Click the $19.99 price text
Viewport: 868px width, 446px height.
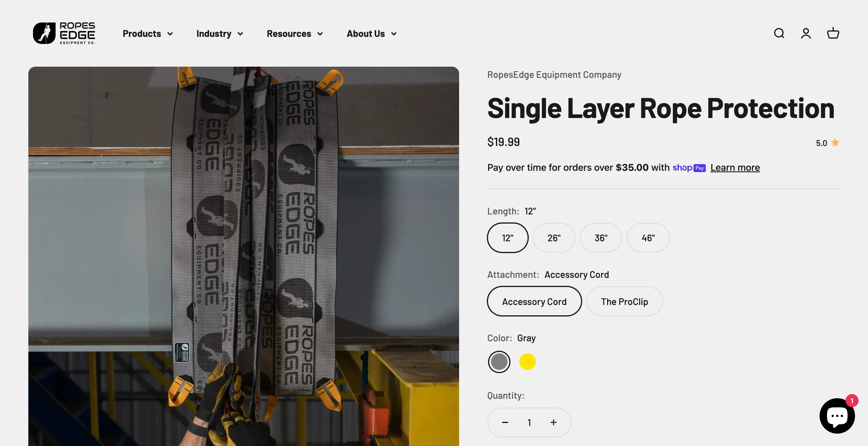point(503,142)
